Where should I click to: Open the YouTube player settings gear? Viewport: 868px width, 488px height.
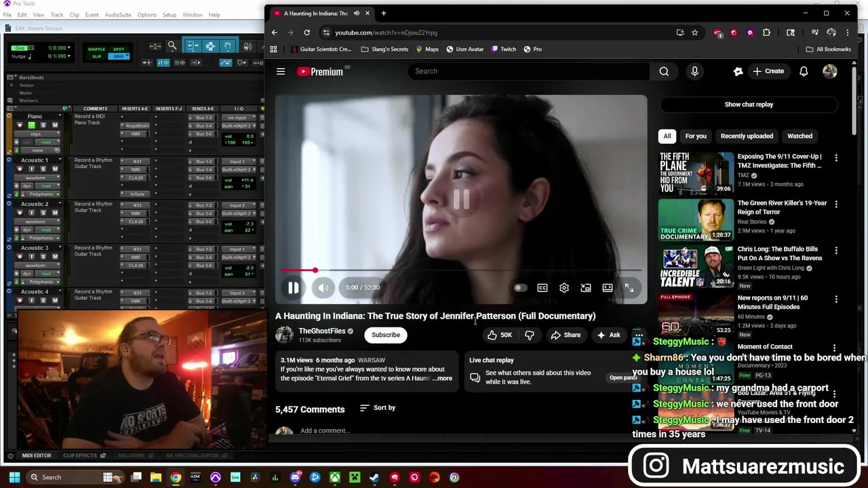click(564, 288)
